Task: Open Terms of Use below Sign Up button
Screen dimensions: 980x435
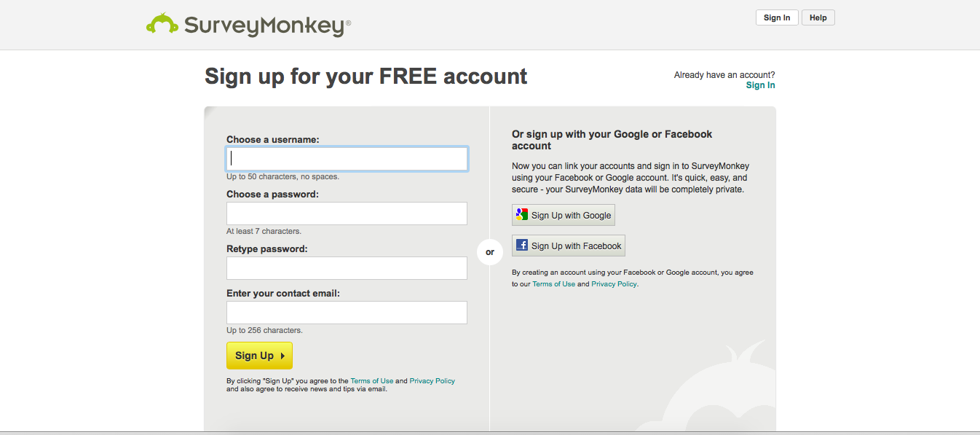Action: pos(371,381)
